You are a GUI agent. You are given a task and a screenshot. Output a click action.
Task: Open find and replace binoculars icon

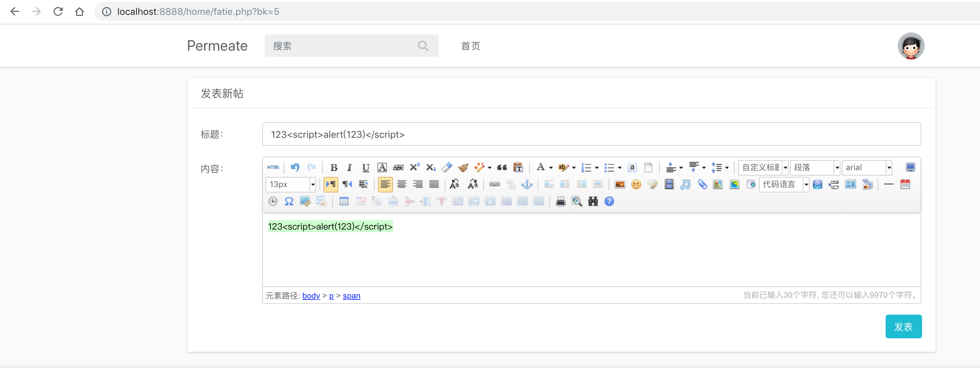593,201
